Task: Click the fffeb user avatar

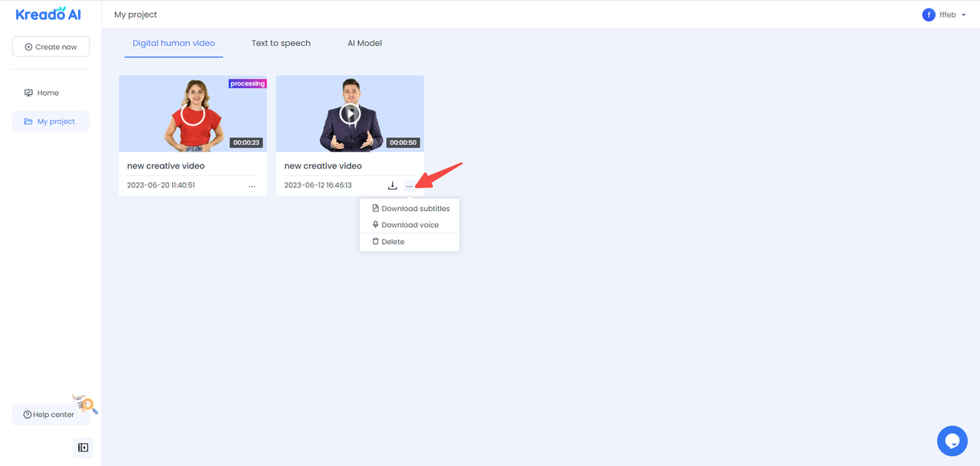Action: click(929, 15)
